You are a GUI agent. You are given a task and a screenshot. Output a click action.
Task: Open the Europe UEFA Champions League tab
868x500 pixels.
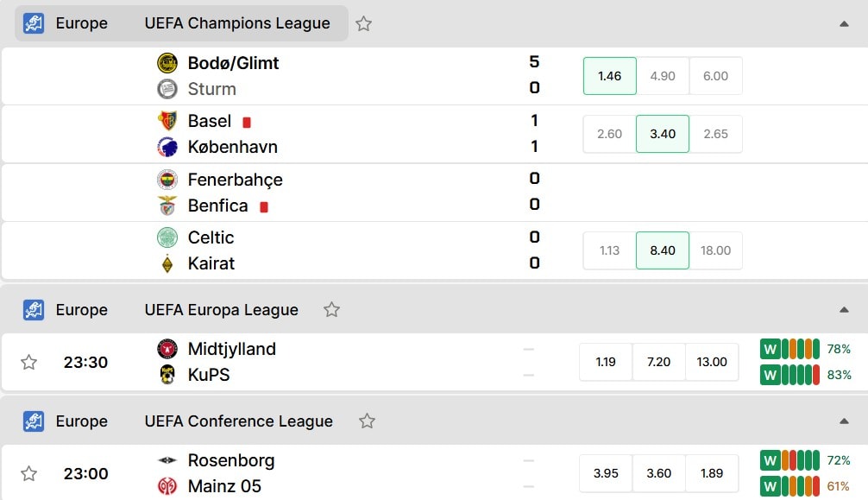[x=181, y=23]
